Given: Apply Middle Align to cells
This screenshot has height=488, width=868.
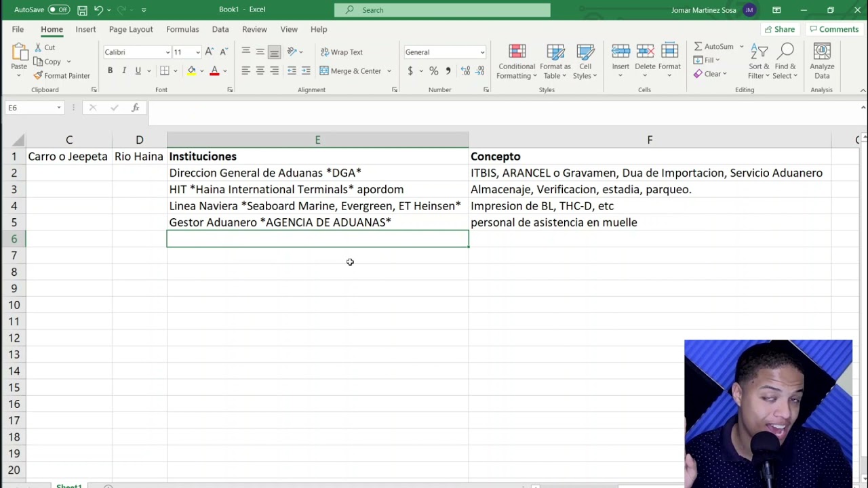Looking at the screenshot, I should click(260, 52).
